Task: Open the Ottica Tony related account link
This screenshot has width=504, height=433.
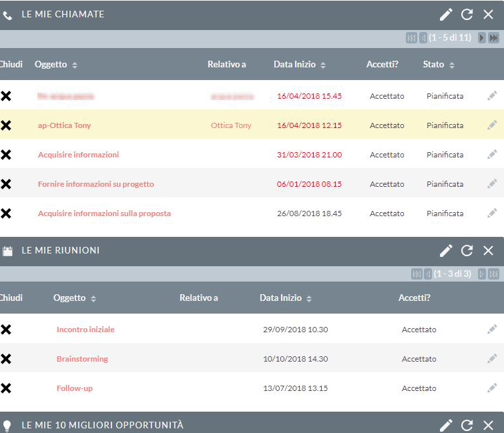Action: coord(231,125)
